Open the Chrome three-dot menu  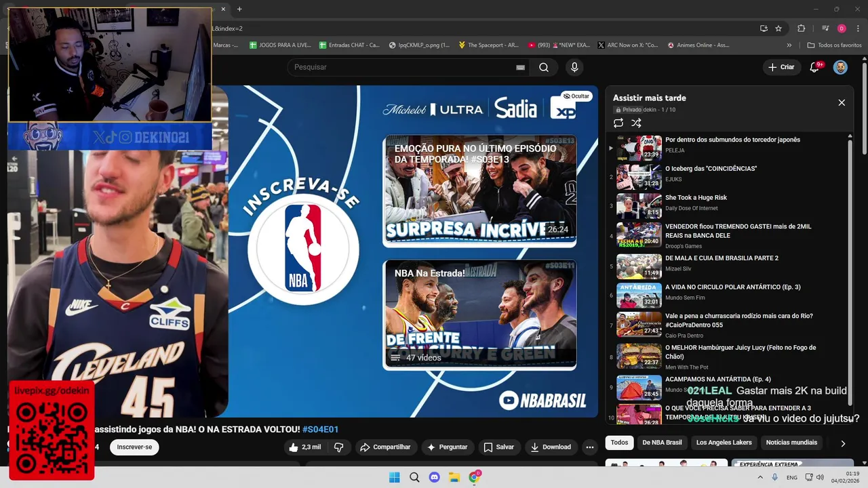[x=857, y=28]
